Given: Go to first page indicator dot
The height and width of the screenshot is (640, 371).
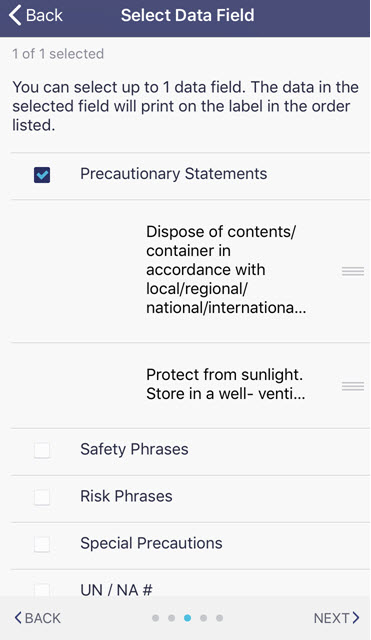Looking at the screenshot, I should click(156, 618).
